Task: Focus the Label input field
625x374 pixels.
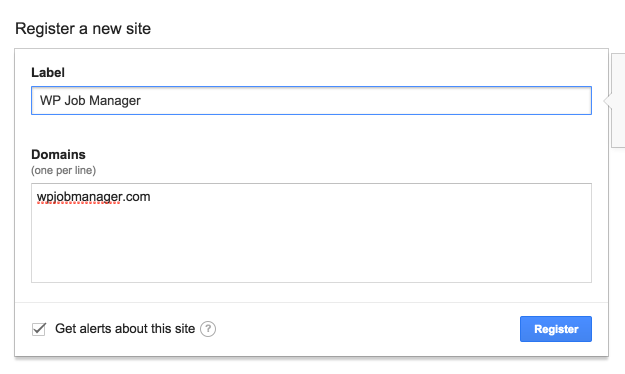Action: tap(311, 100)
